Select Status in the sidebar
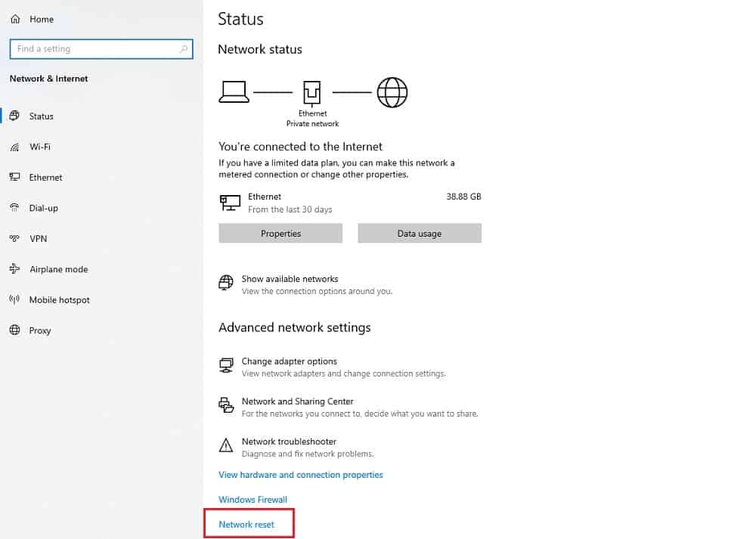 tap(41, 116)
